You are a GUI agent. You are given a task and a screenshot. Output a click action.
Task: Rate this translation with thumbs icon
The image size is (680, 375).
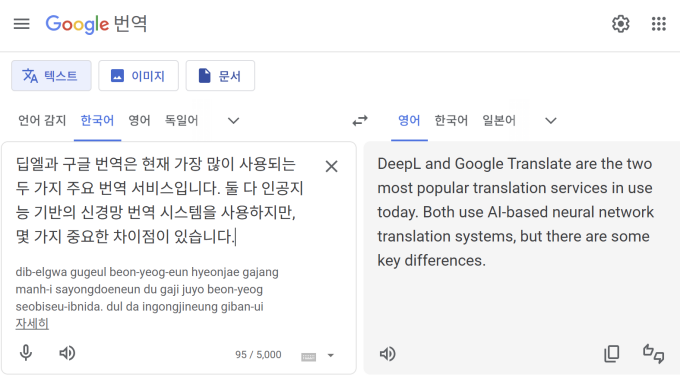point(654,353)
